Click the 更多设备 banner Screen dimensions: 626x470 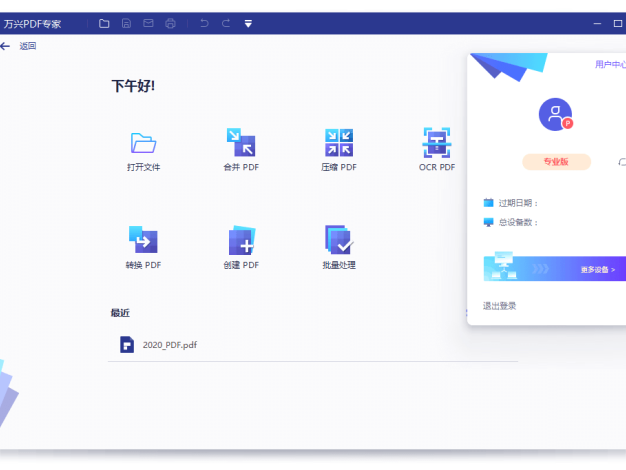point(555,268)
